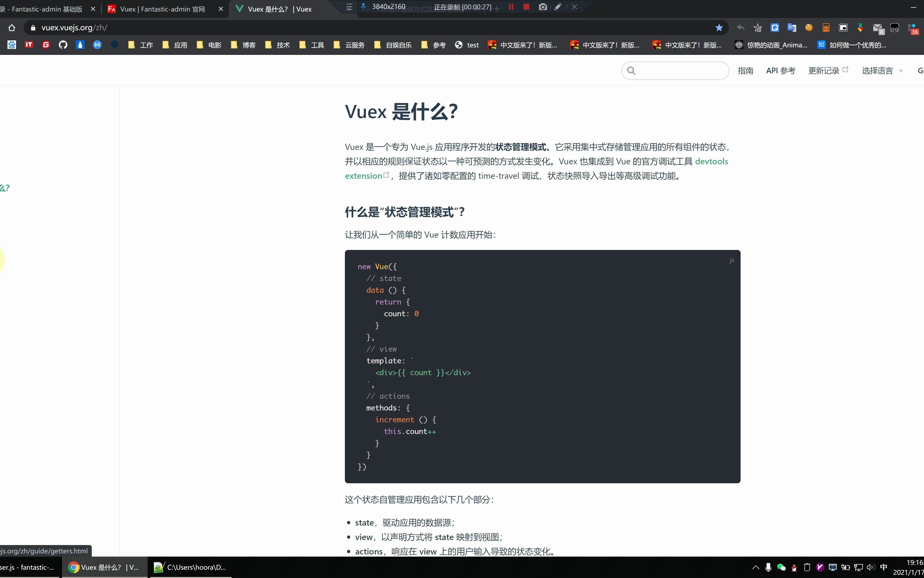Open WeChat from system tray

781,567
